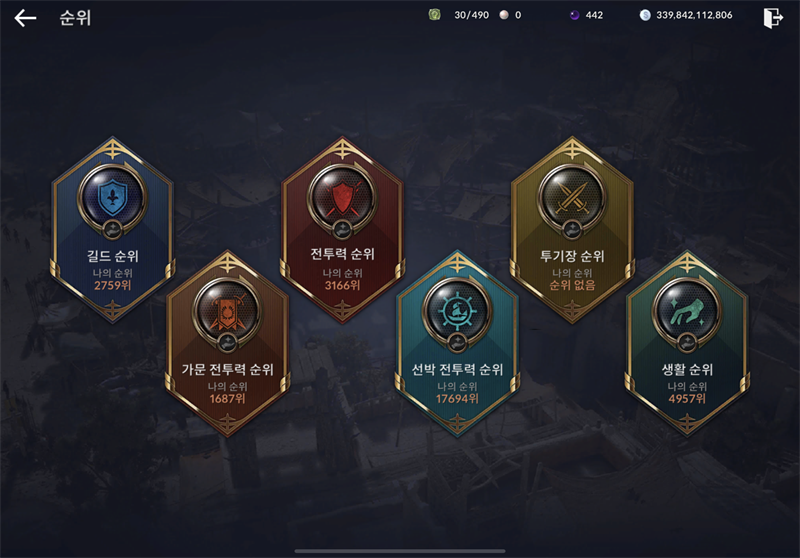Tap the green stamina icon showing 30/490
This screenshot has width=800, height=558.
pyautogui.click(x=435, y=15)
